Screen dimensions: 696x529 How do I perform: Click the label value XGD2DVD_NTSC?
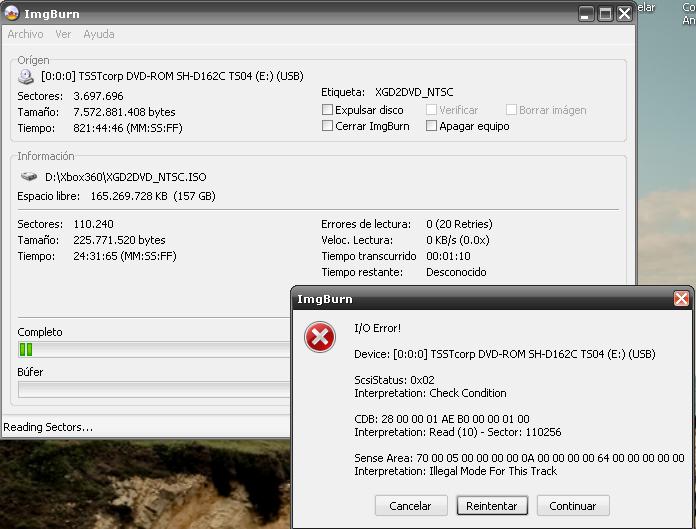pyautogui.click(x=414, y=92)
